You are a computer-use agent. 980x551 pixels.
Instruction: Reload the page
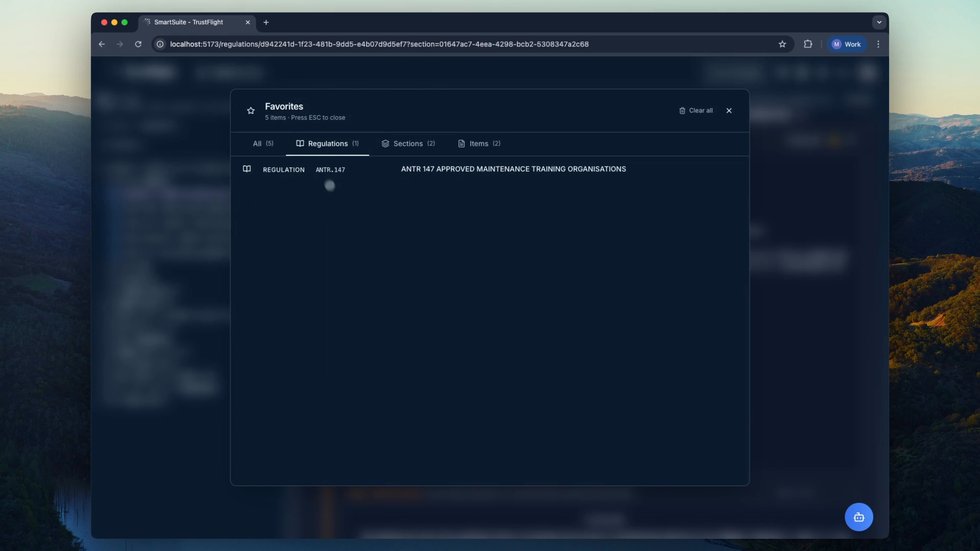(x=138, y=44)
